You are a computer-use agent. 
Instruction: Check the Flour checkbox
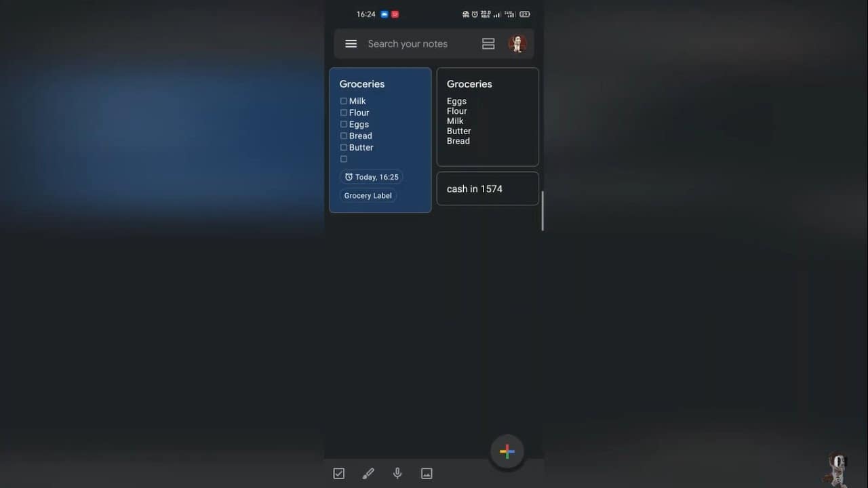[x=344, y=113]
